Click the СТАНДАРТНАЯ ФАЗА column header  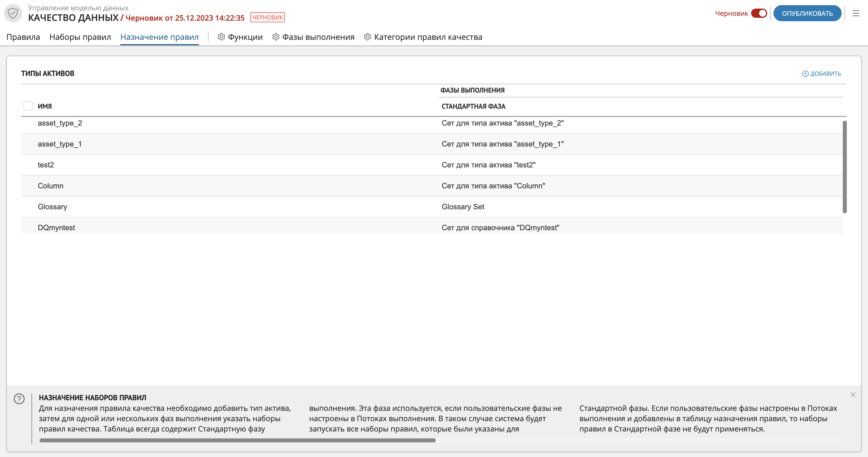coord(474,106)
